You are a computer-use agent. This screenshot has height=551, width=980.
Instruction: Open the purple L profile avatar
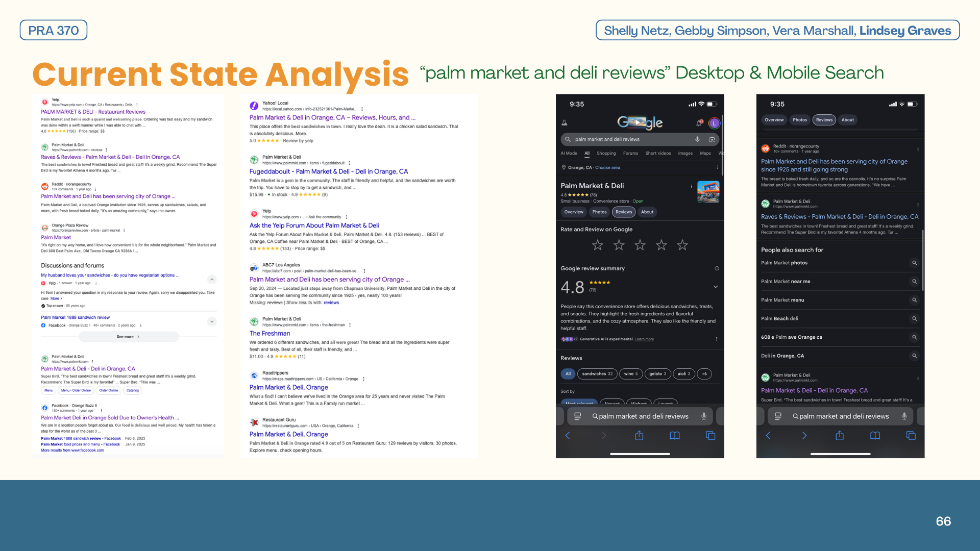point(714,123)
